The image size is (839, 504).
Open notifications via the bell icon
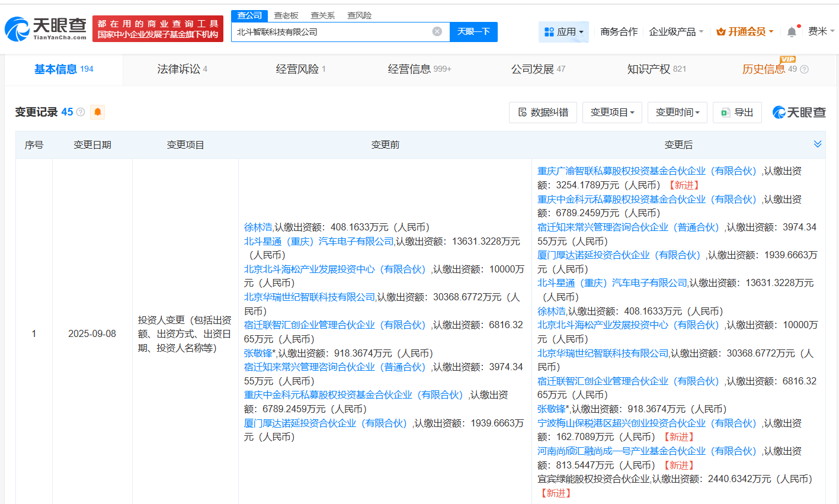pos(791,31)
